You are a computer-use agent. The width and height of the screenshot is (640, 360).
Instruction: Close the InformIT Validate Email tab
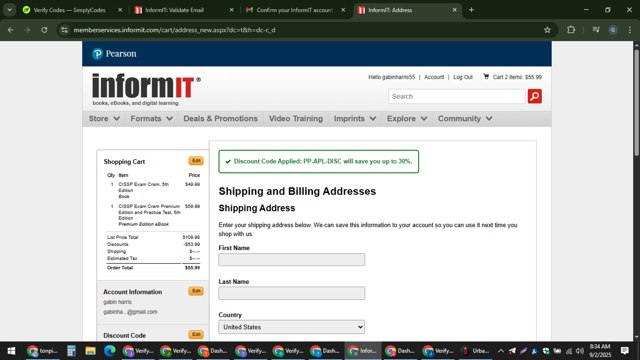coord(231,10)
